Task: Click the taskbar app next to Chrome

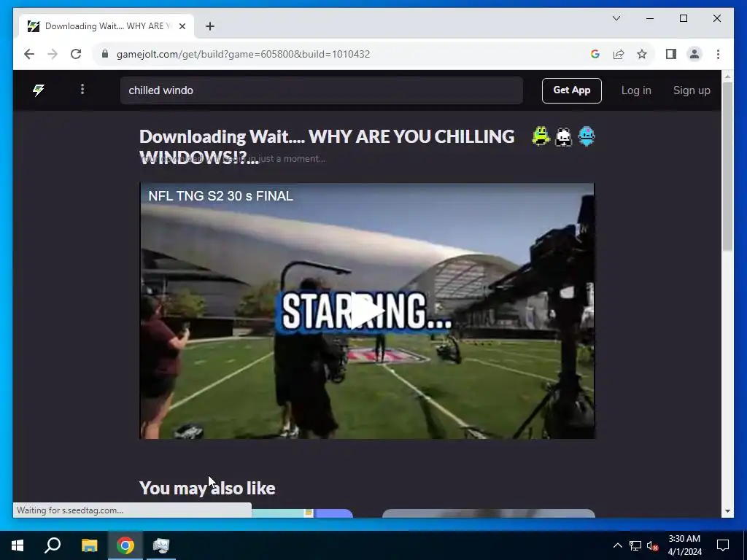Action: pos(161,545)
